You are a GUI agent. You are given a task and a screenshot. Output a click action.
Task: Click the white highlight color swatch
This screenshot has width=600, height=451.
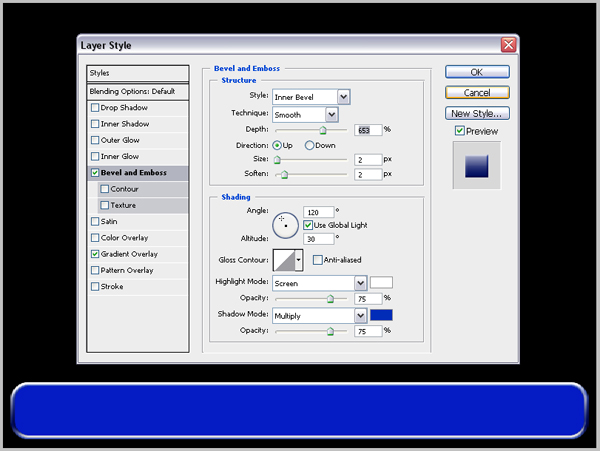381,282
